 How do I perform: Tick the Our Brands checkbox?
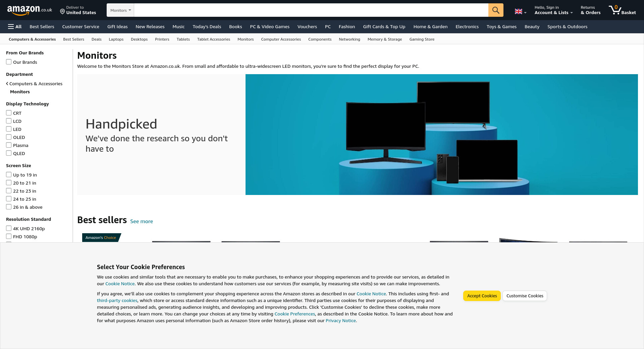[x=9, y=62]
